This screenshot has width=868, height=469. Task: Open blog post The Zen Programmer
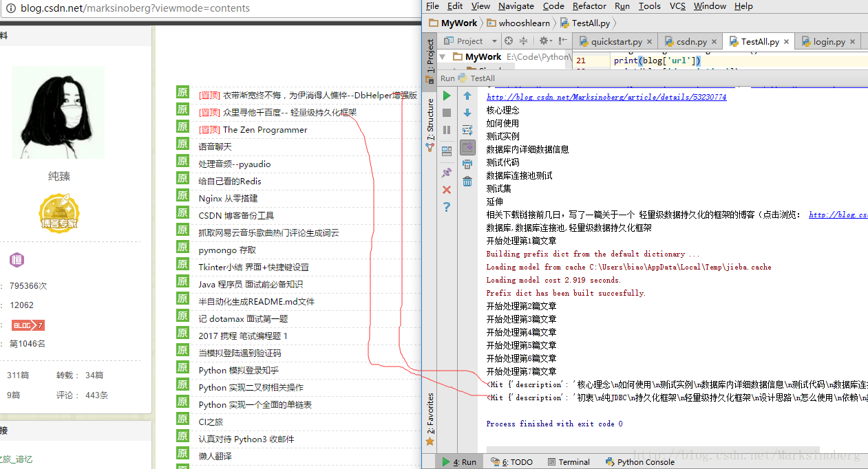(x=265, y=130)
